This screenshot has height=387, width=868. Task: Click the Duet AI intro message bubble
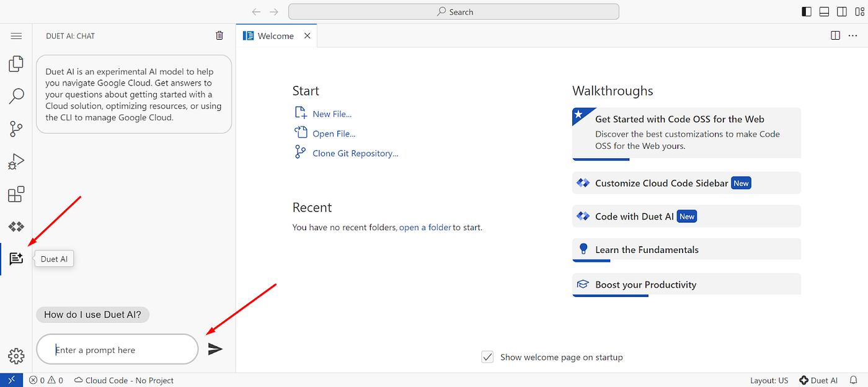[134, 94]
